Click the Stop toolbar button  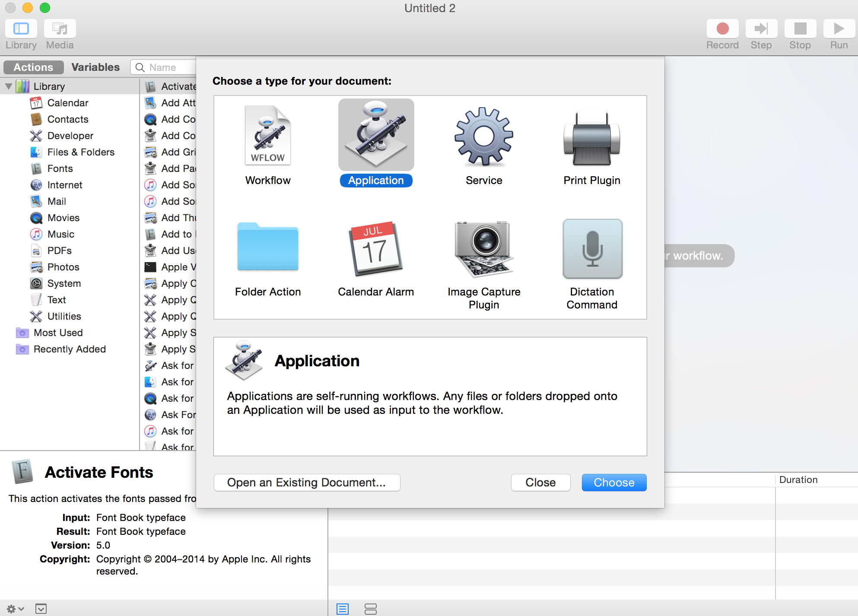800,29
